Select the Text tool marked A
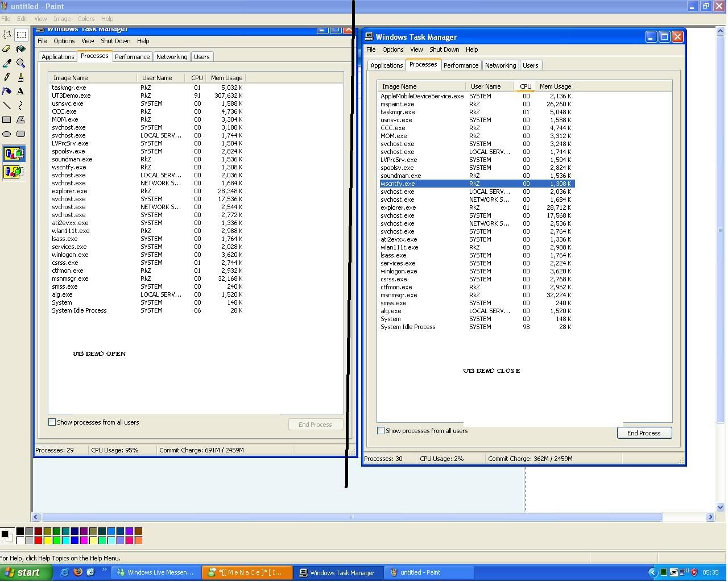The height and width of the screenshot is (582, 728). click(x=21, y=91)
